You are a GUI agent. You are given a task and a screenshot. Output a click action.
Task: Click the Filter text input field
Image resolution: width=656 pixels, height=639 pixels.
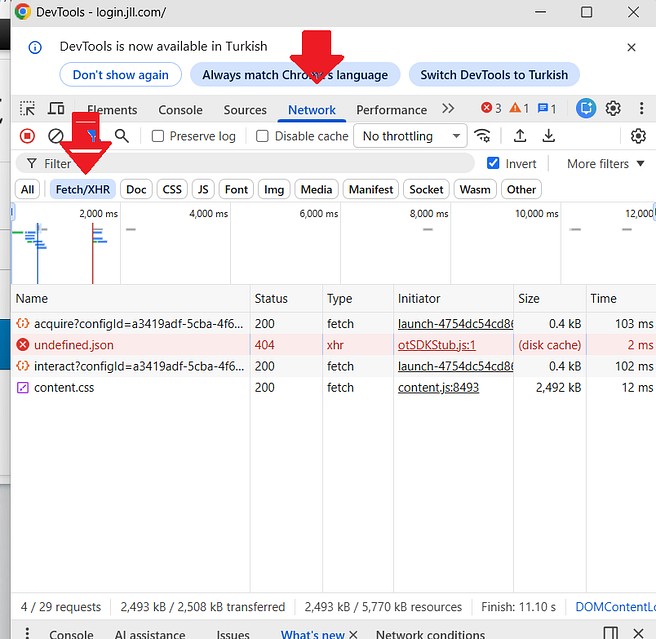(x=245, y=164)
